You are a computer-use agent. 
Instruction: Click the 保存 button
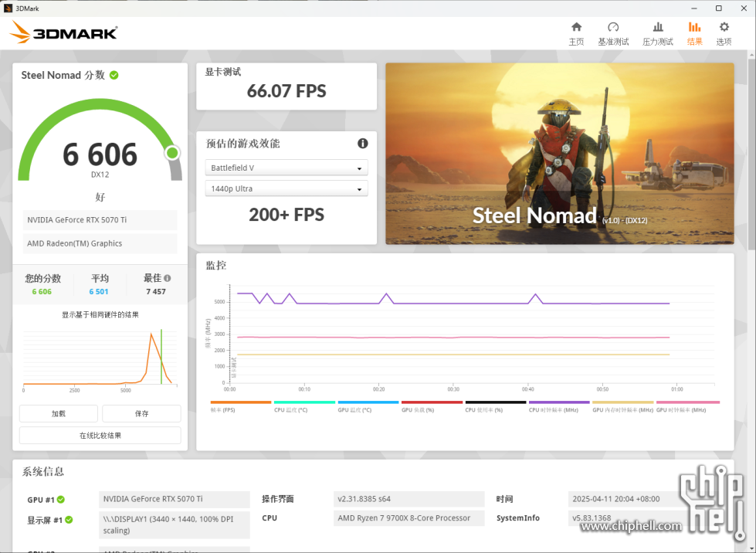point(142,413)
